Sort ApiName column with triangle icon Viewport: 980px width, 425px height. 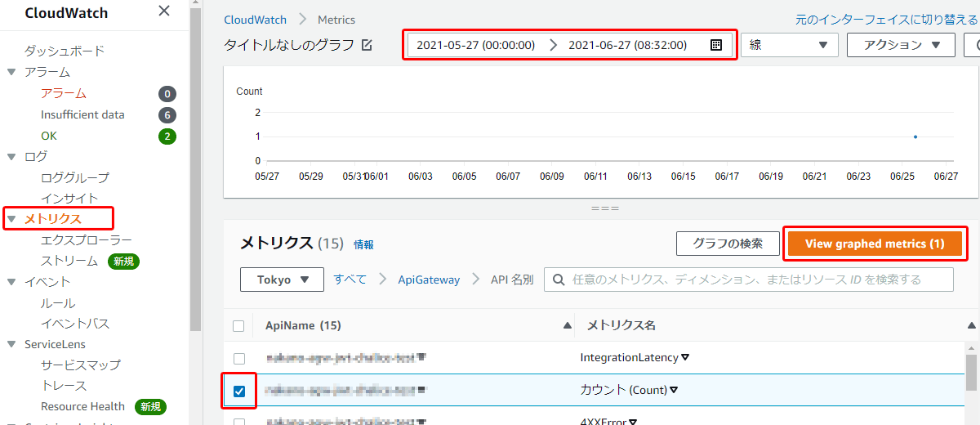point(568,325)
